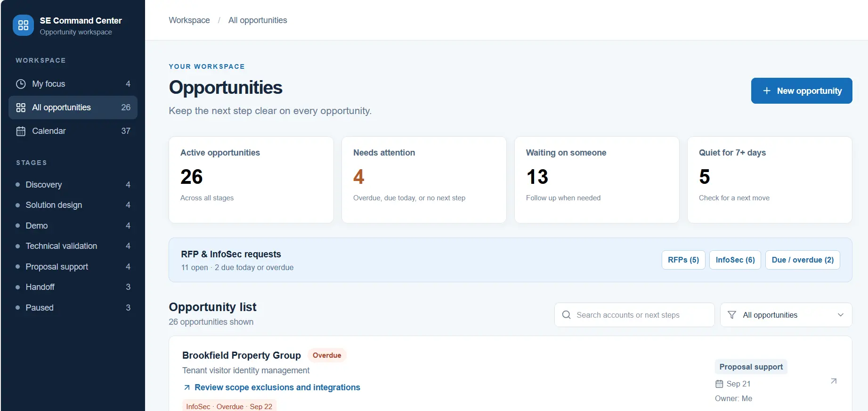Select All opportunities in the sidebar
This screenshot has width=868, height=411.
(73, 107)
